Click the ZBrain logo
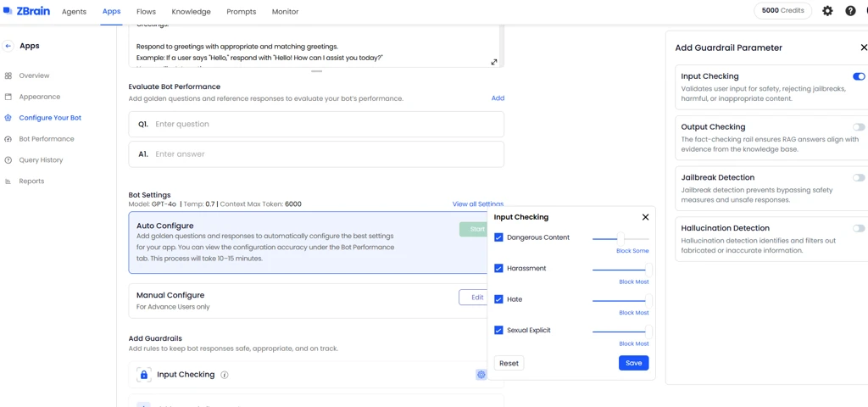Screen dimensions: 868x407 [x=25, y=11]
